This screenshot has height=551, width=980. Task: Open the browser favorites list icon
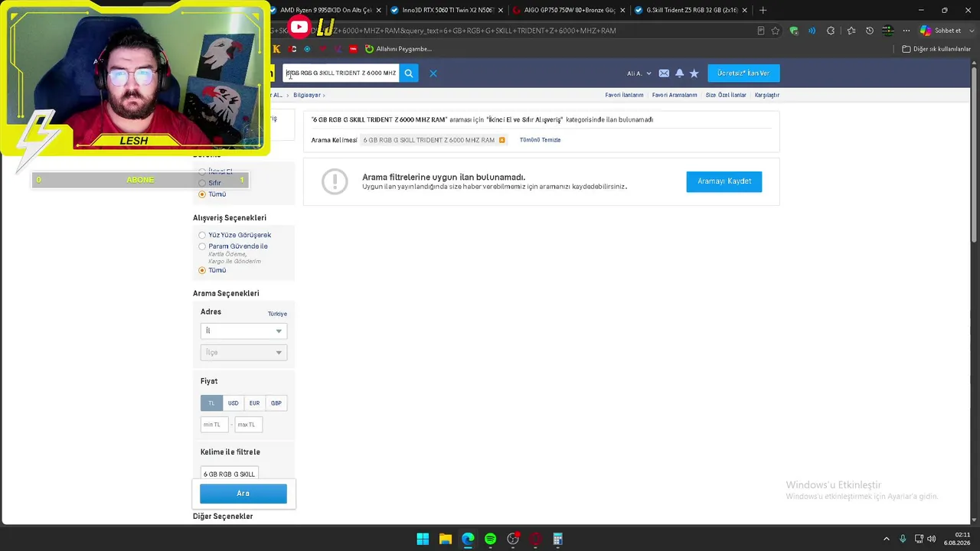(851, 31)
